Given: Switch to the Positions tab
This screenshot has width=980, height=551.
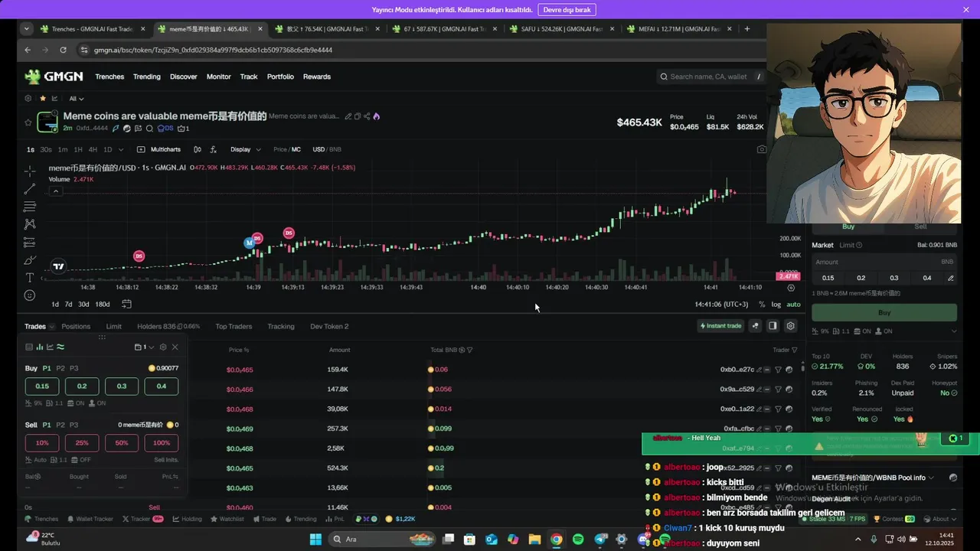Looking at the screenshot, I should pyautogui.click(x=76, y=327).
